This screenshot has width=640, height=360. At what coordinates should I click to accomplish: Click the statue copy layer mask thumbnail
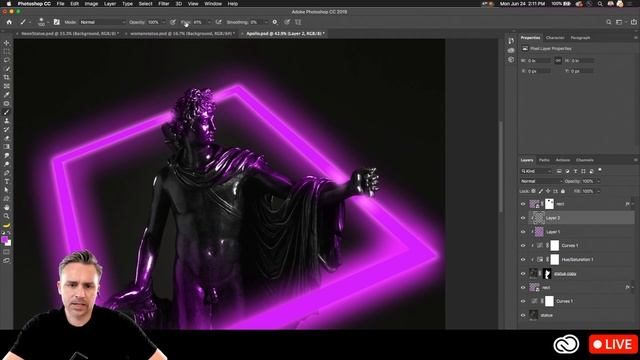pos(547,273)
